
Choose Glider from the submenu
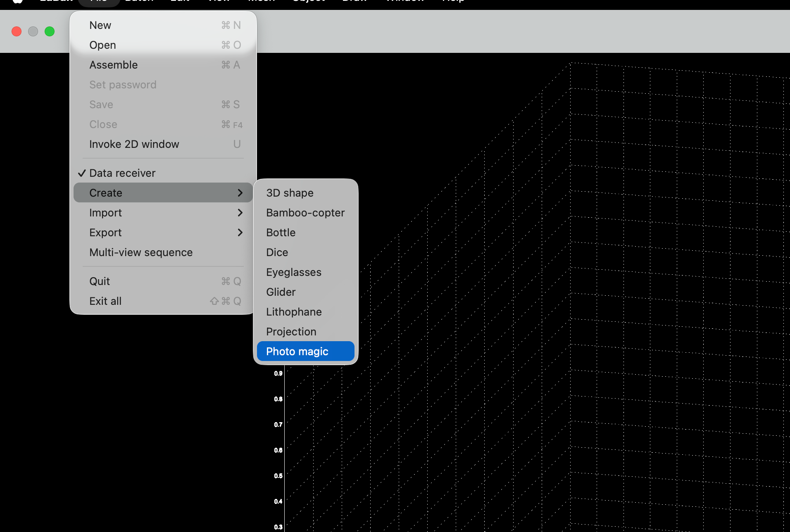pos(306,292)
